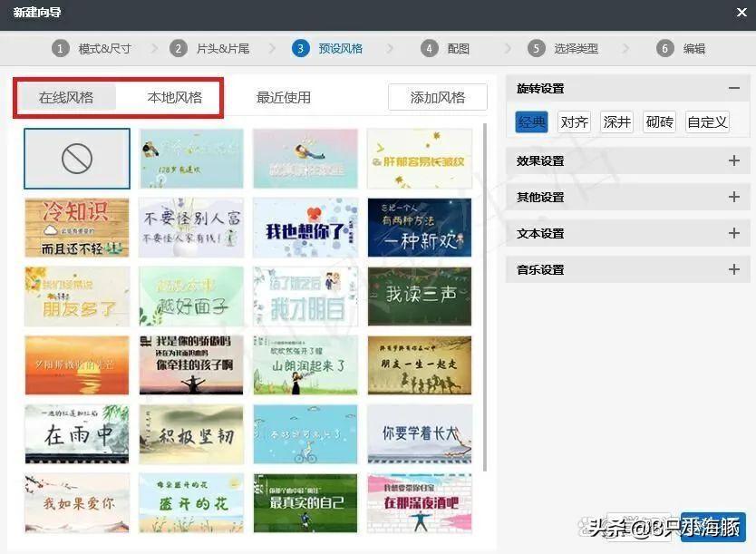The width and height of the screenshot is (756, 554).
Task: Pick the 我读三声 chalkboard style thumbnail
Action: click(x=420, y=296)
